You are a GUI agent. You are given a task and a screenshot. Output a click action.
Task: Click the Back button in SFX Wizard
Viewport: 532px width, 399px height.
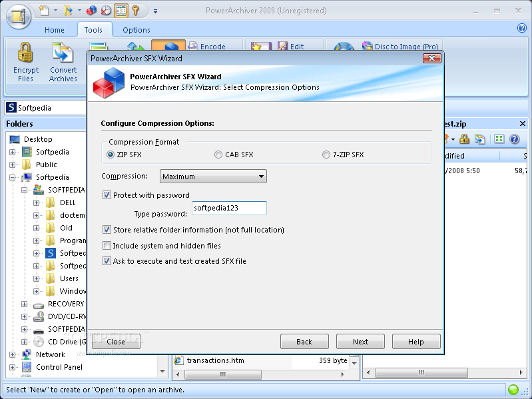click(x=304, y=341)
